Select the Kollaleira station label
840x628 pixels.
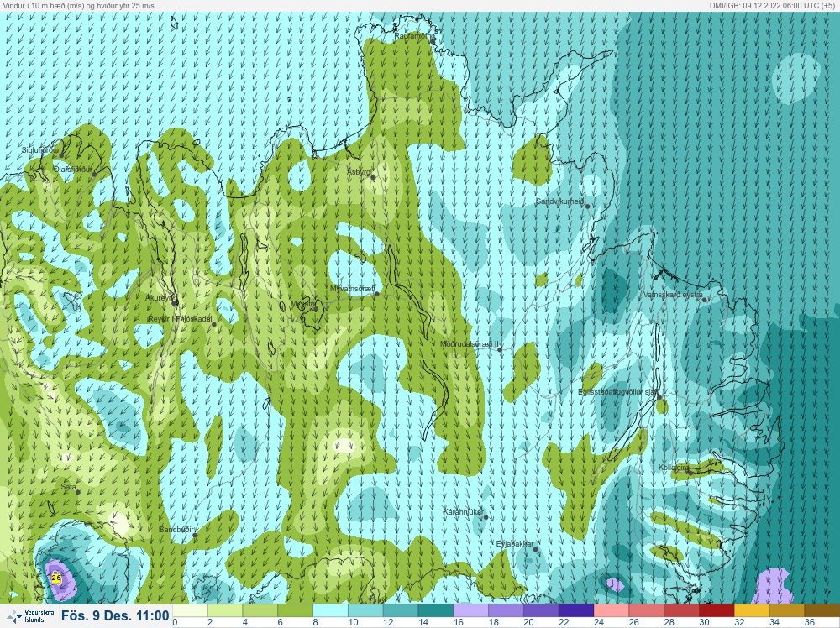674,468
